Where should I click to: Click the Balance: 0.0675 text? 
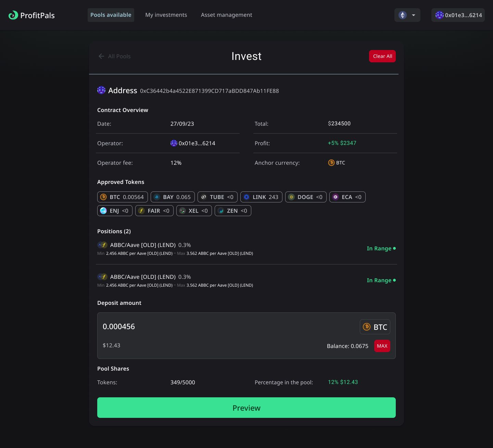(x=347, y=346)
